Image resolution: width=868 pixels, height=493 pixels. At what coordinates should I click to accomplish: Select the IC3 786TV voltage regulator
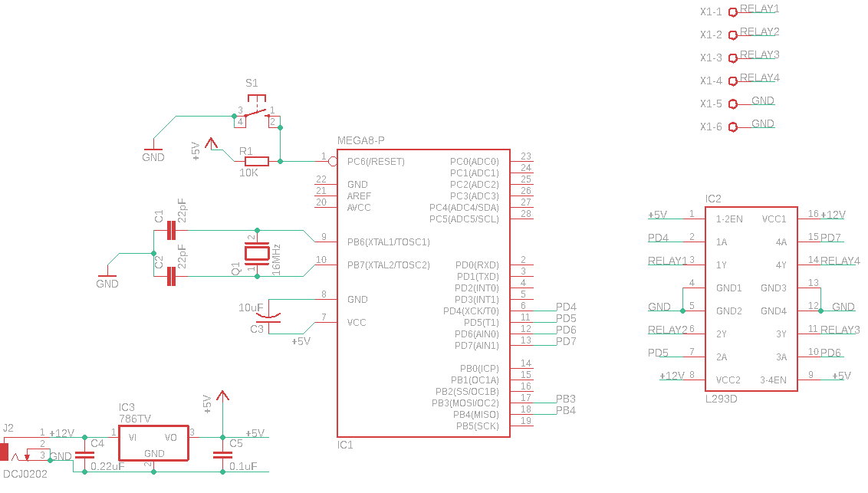153,443
